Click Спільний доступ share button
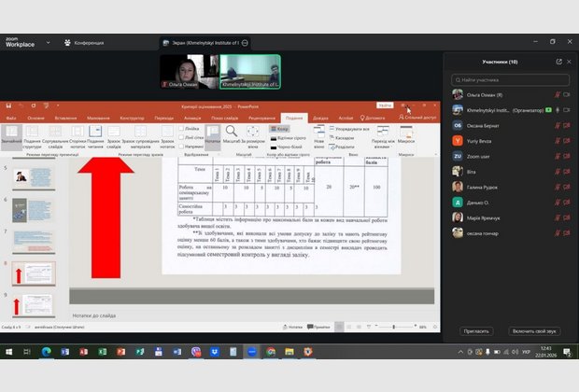579x392 pixels. [417, 118]
